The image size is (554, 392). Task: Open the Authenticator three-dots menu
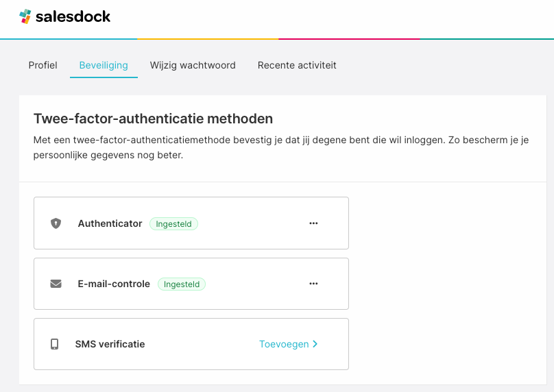(x=313, y=223)
